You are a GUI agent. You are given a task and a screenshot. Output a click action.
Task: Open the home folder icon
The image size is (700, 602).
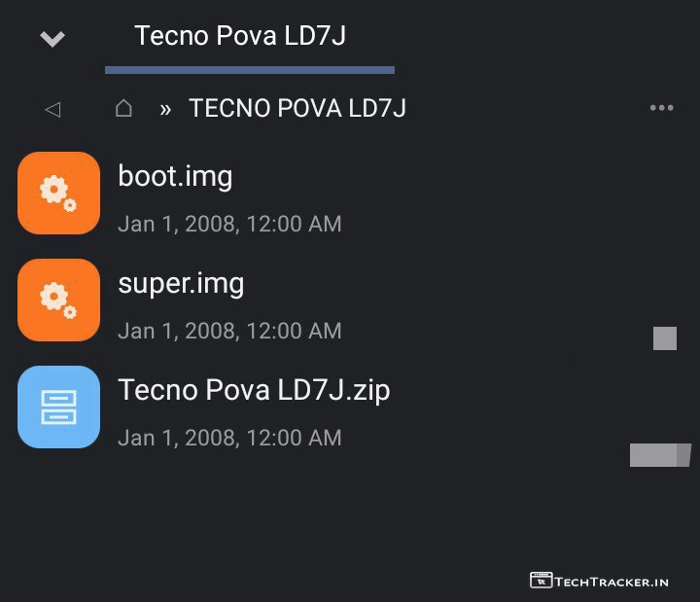[123, 109]
